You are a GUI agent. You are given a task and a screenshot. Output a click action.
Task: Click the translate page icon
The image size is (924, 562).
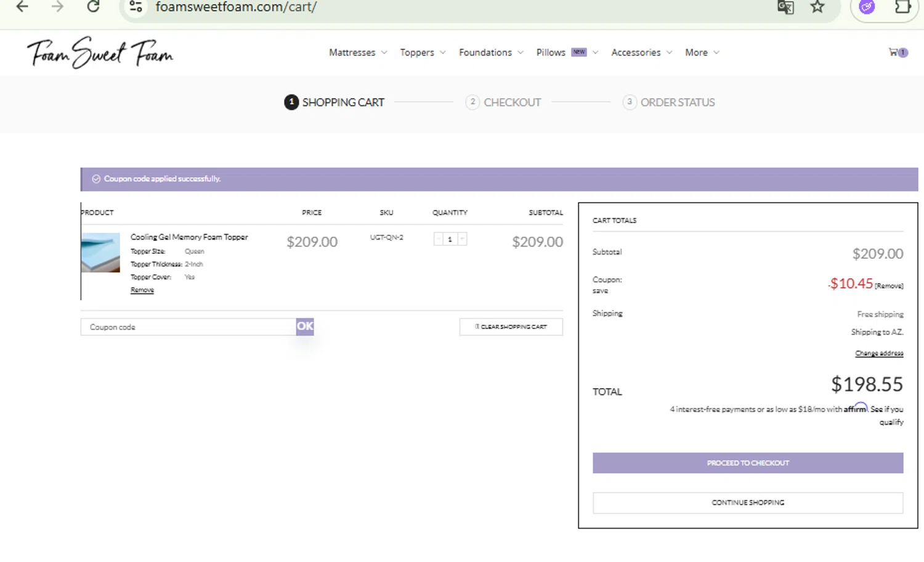coord(785,7)
